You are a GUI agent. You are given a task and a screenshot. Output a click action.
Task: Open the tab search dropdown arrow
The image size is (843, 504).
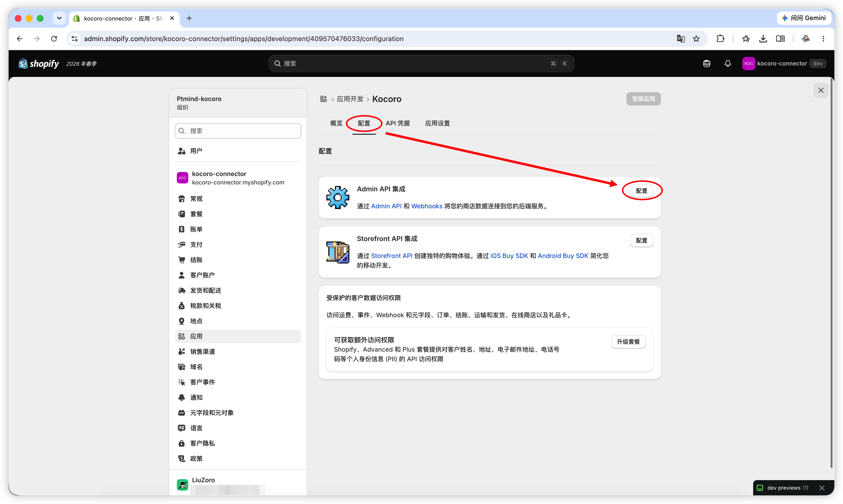(59, 18)
